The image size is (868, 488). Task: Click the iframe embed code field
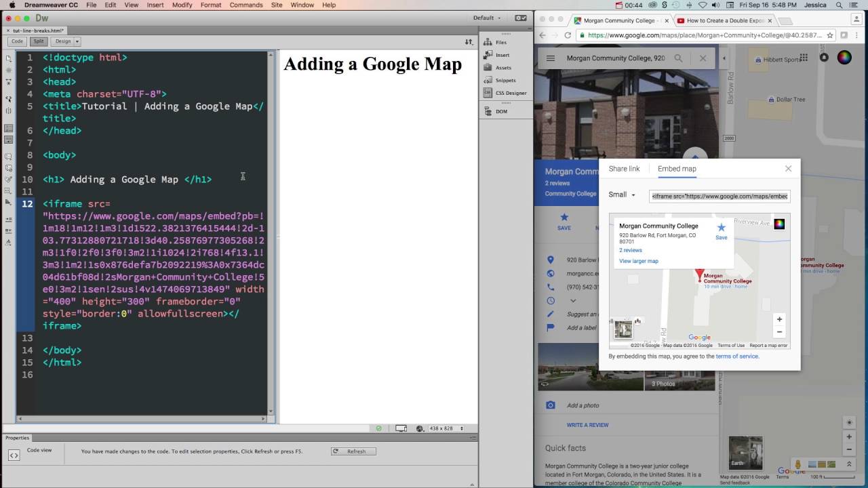pos(719,196)
